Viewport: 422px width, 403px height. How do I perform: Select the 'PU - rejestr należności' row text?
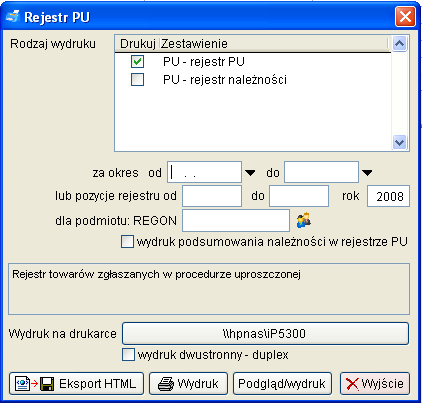click(225, 80)
